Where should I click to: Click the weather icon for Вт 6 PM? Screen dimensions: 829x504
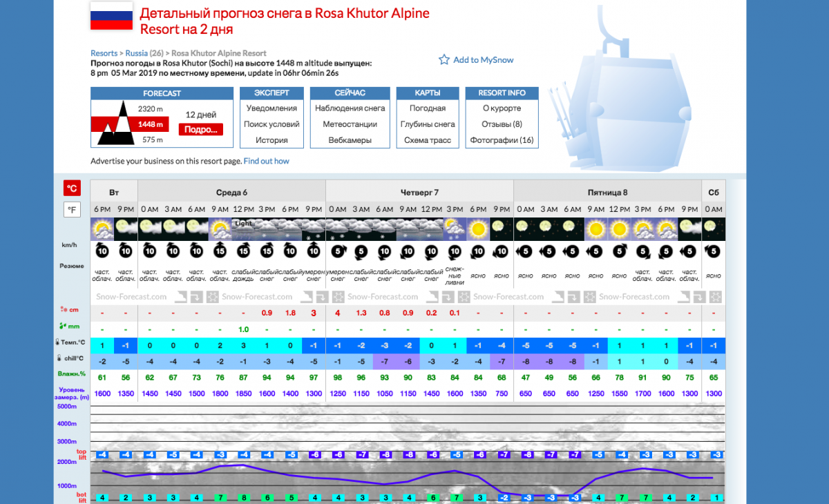tap(102, 228)
